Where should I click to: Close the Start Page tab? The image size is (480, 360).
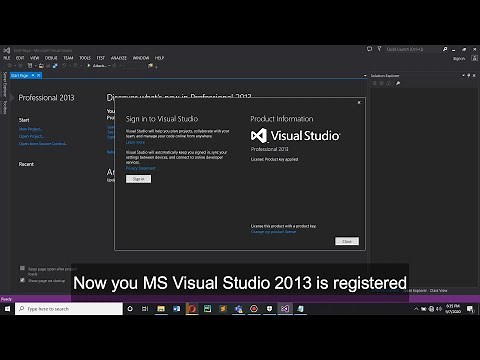pyautogui.click(x=39, y=76)
